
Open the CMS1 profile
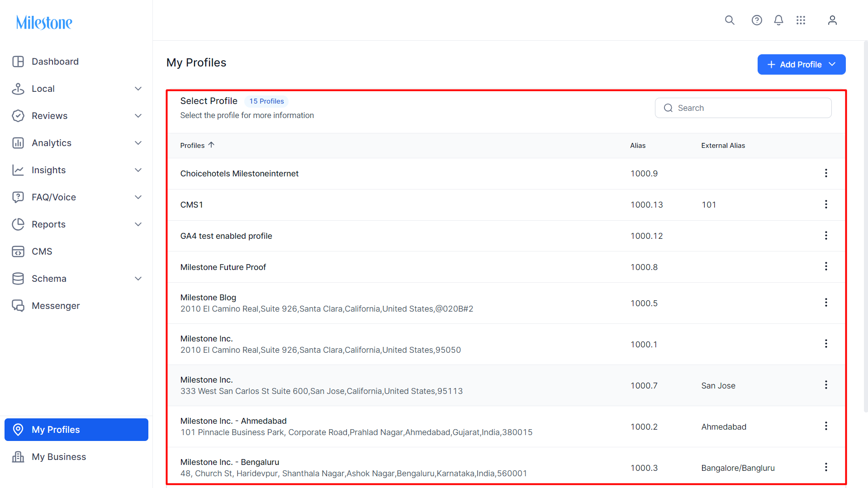coord(191,205)
